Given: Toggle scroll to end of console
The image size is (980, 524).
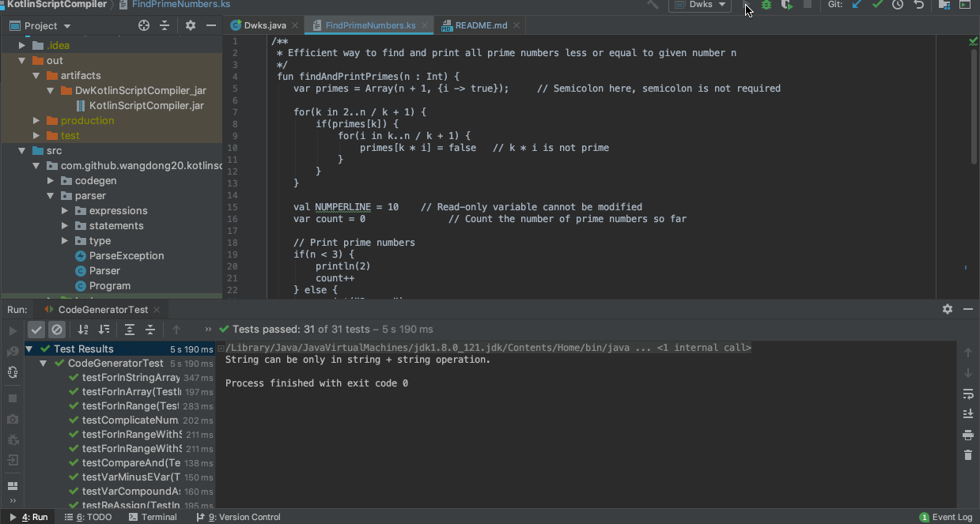Looking at the screenshot, I should [x=968, y=414].
